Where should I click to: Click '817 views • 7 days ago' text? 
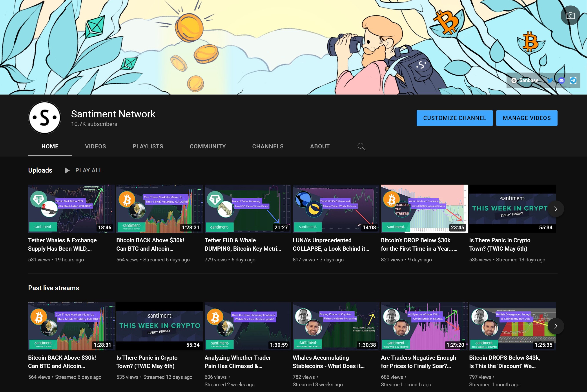(x=318, y=260)
